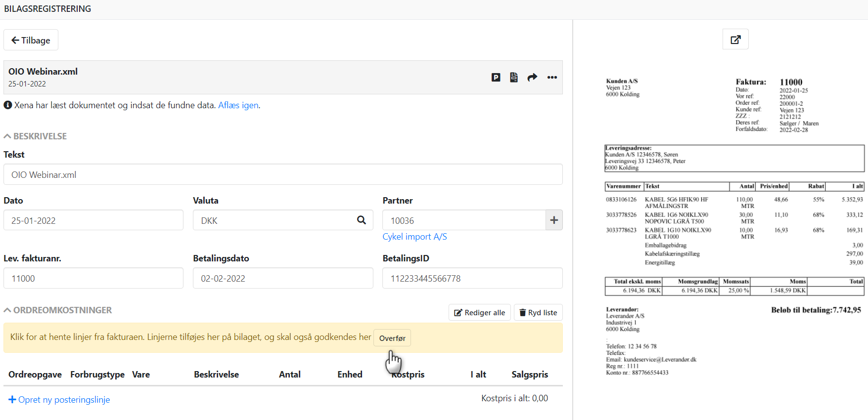868x420 pixels.
Task: Click the P parking icon in document header
Action: click(496, 78)
